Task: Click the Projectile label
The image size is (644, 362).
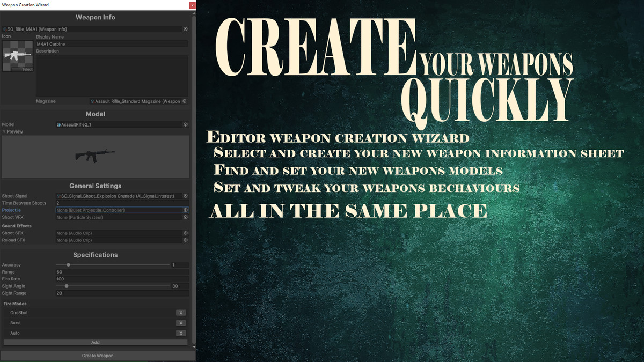Action: (x=11, y=210)
